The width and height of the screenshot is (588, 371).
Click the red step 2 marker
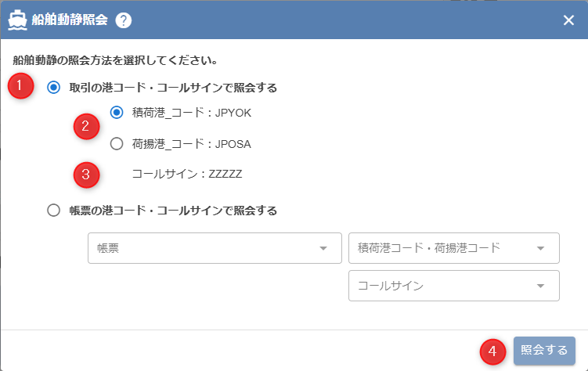point(87,127)
